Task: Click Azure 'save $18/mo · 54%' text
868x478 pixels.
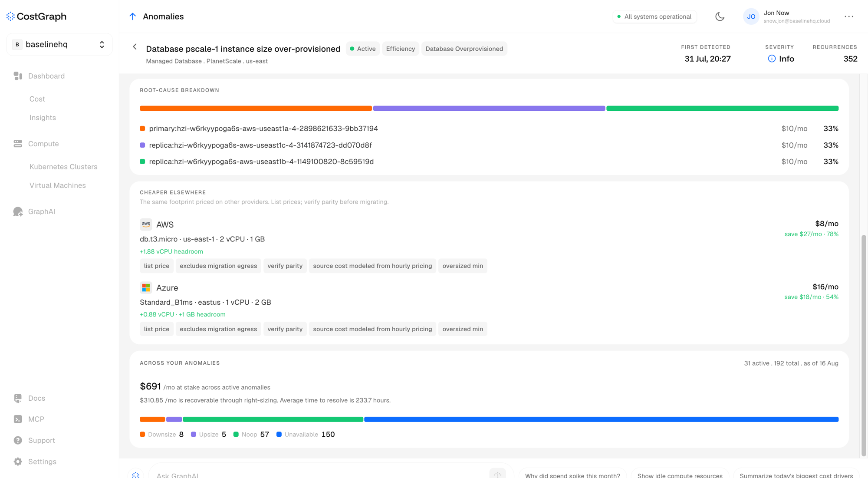Action: [x=811, y=297]
